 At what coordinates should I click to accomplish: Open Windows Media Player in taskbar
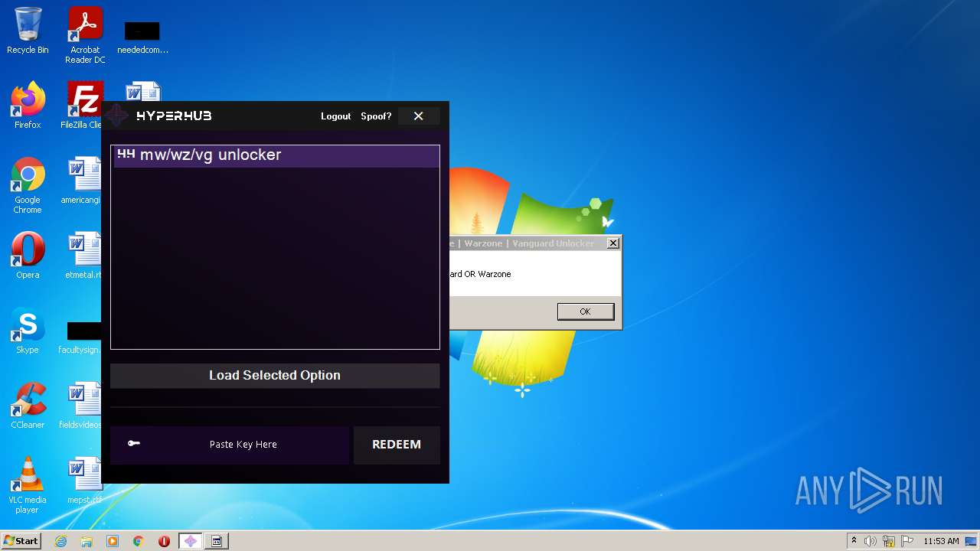(113, 541)
